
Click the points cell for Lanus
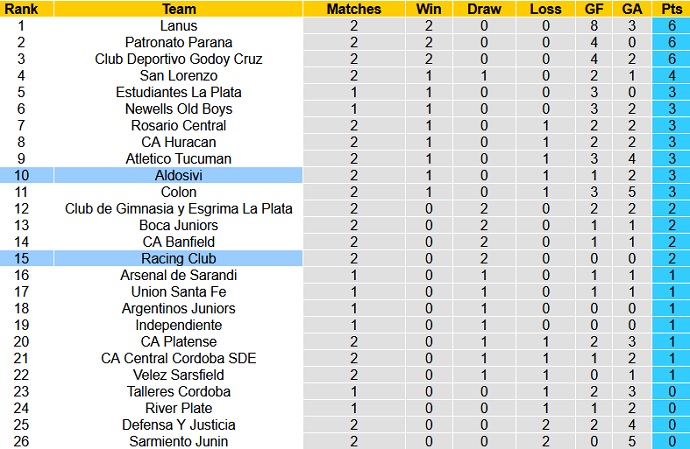pos(671,26)
